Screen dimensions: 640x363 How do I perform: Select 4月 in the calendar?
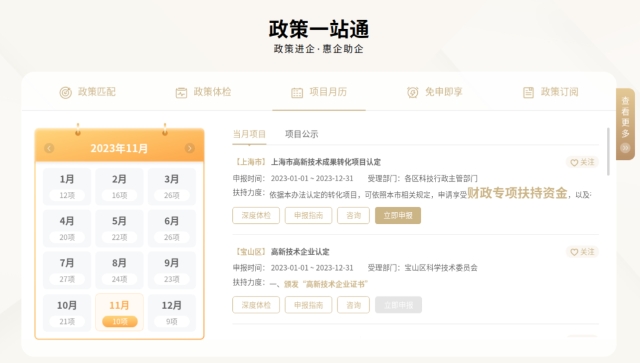pos(67,229)
